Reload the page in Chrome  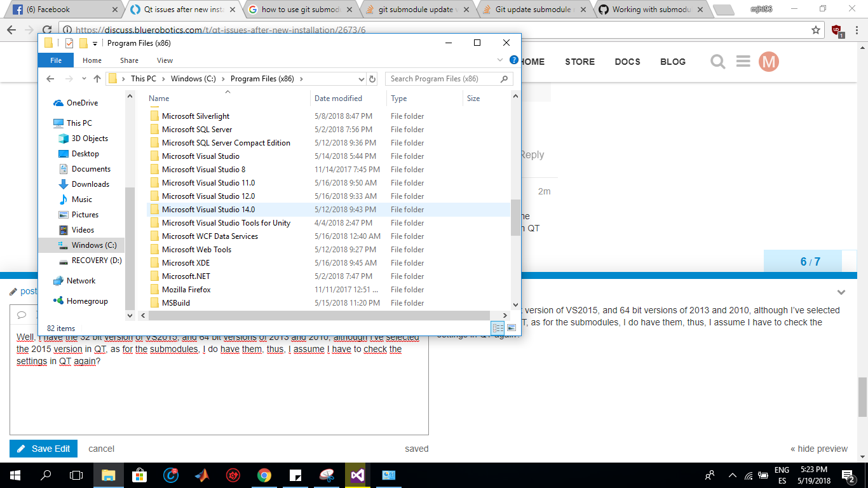click(x=47, y=30)
